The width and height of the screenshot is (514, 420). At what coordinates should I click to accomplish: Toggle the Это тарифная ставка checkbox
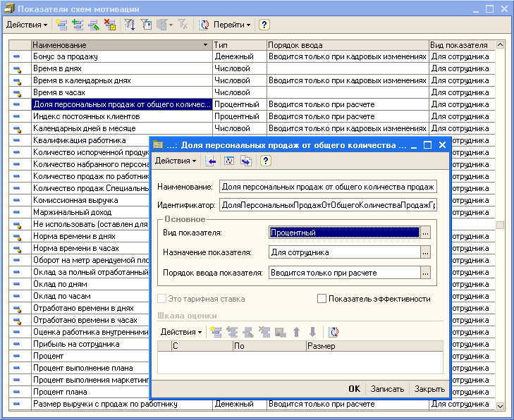coord(164,299)
